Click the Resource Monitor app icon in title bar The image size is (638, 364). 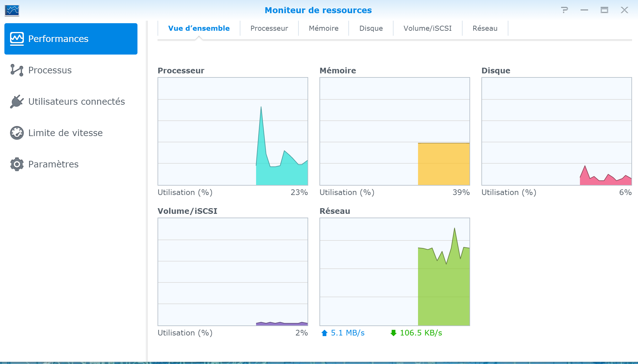pos(12,10)
